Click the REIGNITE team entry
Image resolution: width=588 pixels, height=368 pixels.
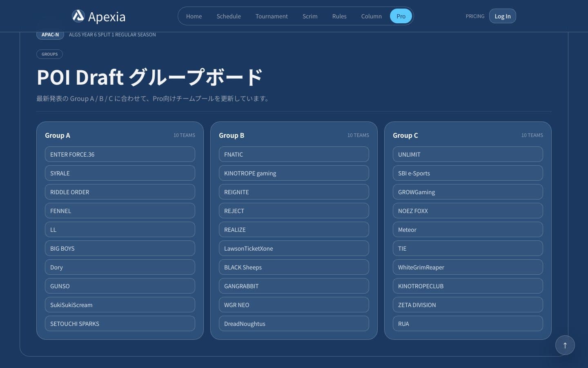point(294,192)
